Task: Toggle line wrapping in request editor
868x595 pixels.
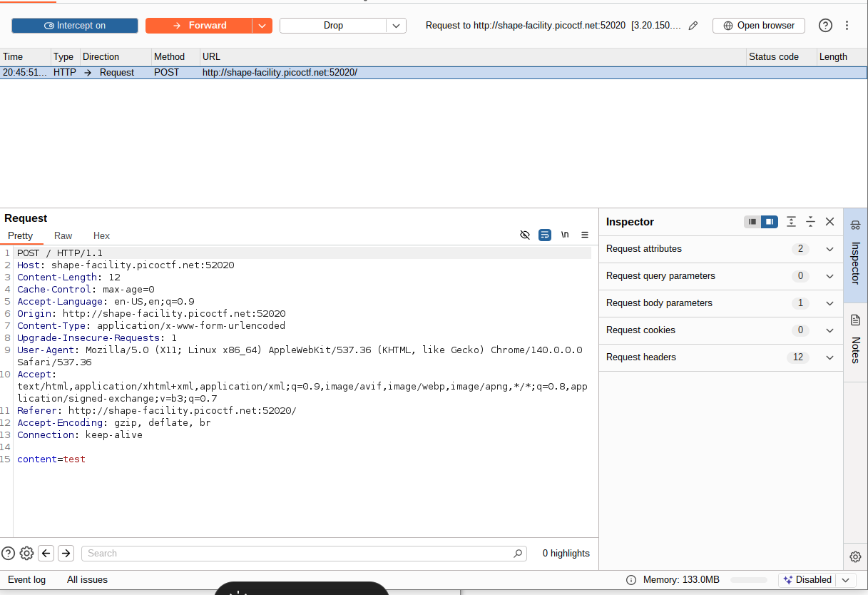Action: point(545,235)
